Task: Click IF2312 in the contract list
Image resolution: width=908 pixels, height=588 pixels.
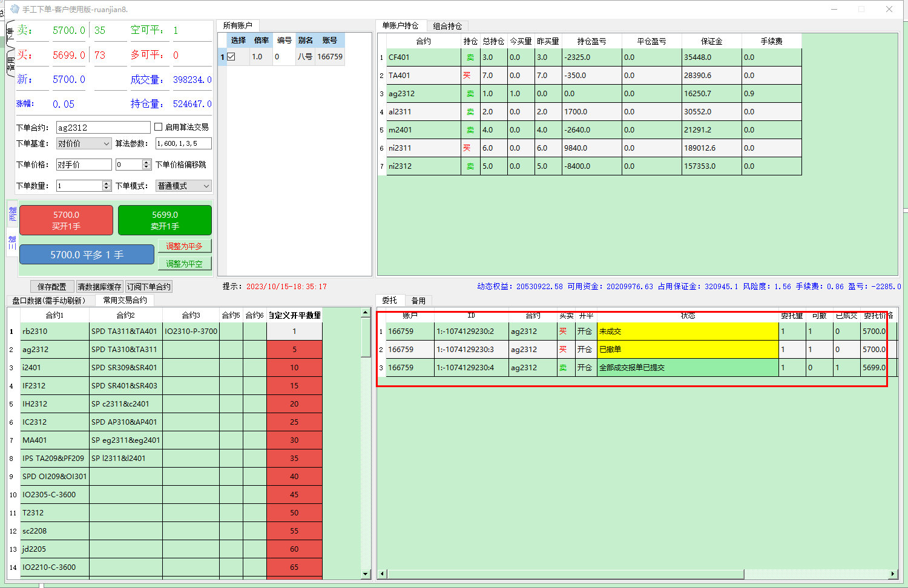Action: (54, 386)
